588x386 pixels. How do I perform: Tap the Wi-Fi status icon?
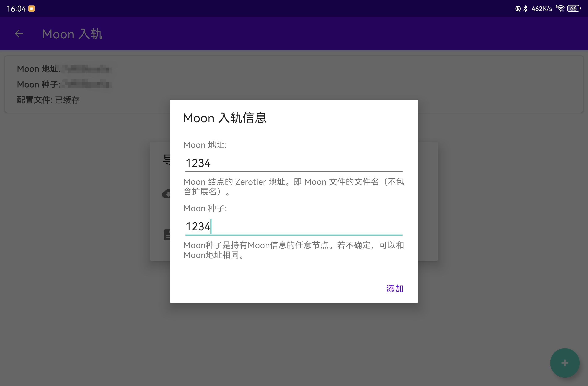pos(560,8)
